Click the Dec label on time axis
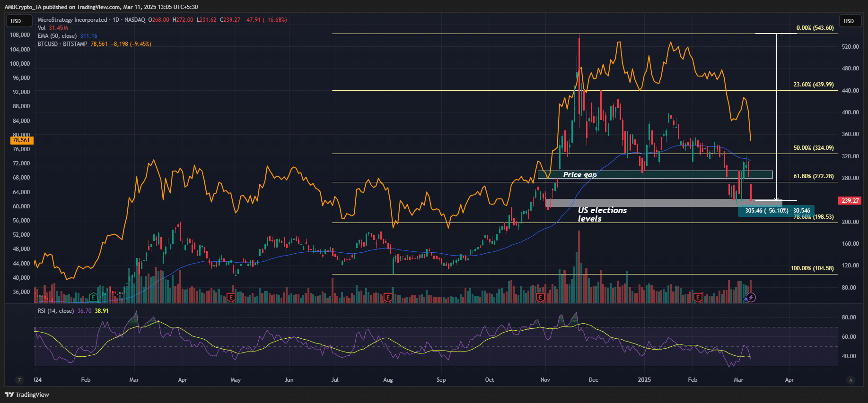The width and height of the screenshot is (868, 403). pyautogui.click(x=593, y=380)
